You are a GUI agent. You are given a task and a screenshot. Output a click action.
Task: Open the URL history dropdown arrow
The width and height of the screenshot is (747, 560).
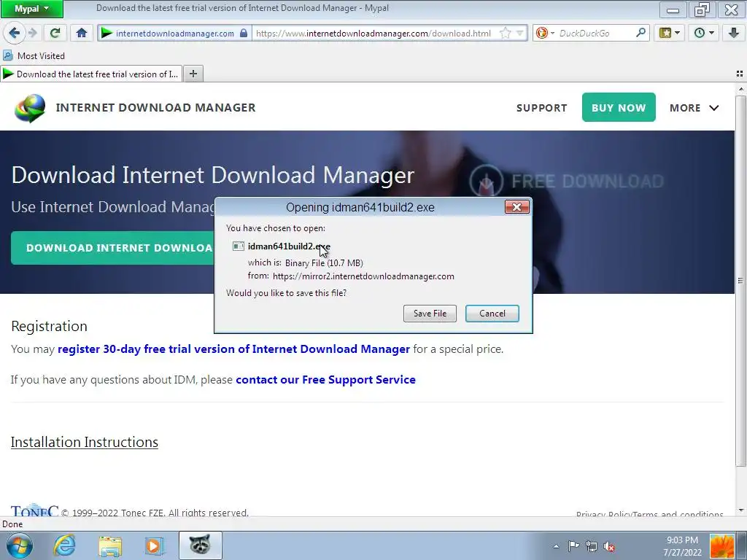[520, 34]
